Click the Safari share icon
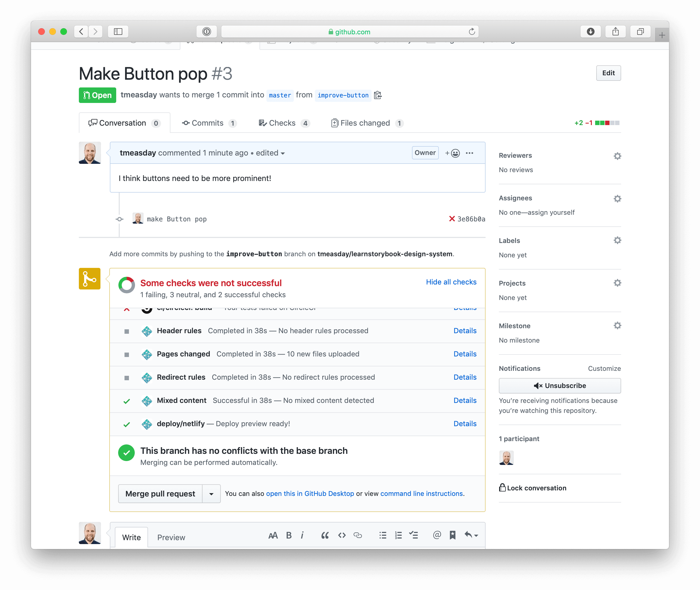 (615, 32)
